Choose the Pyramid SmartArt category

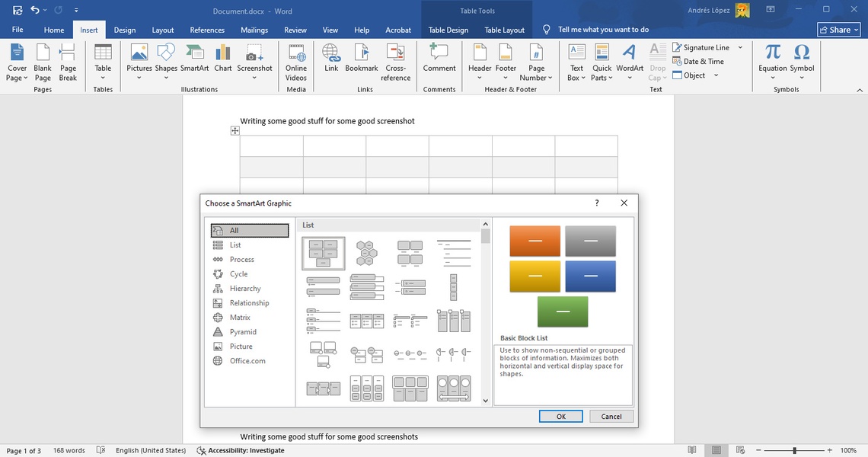click(243, 332)
